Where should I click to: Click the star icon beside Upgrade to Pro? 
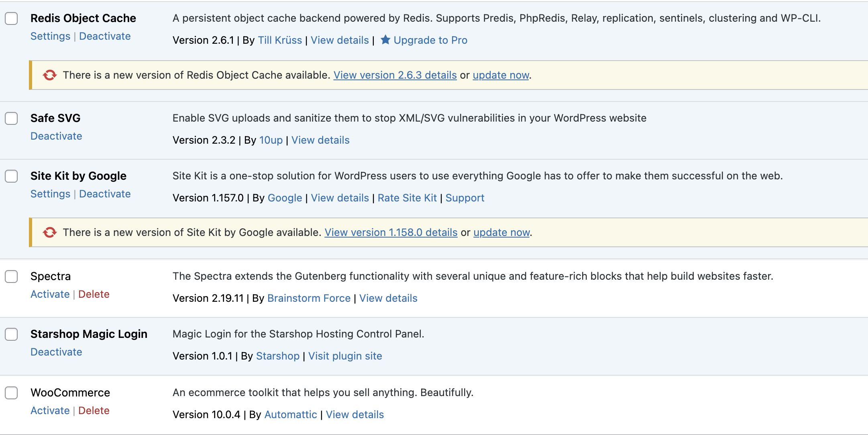pyautogui.click(x=385, y=40)
